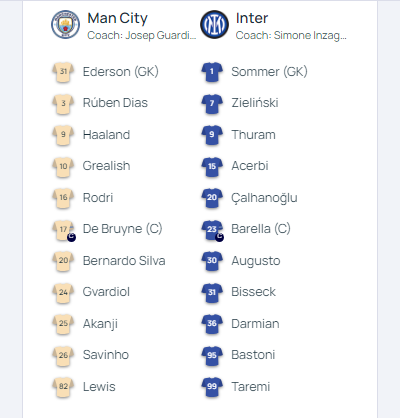Select Thuram in the Inter lineup
The height and width of the screenshot is (418, 400).
[x=254, y=135]
